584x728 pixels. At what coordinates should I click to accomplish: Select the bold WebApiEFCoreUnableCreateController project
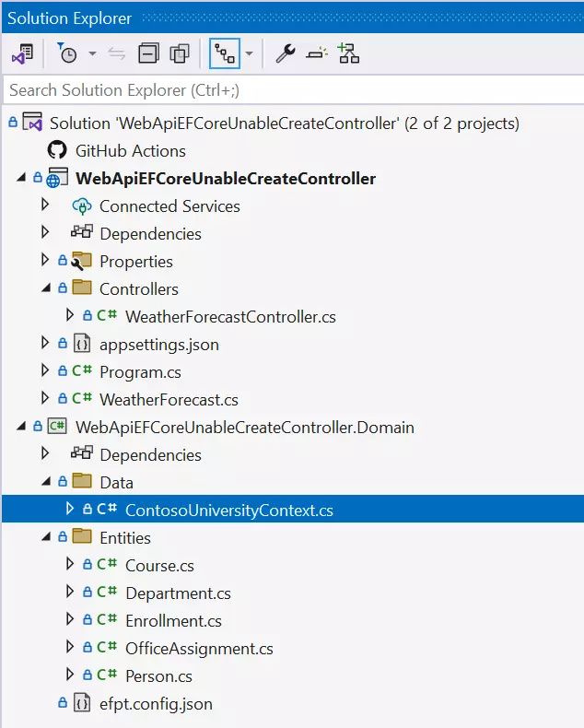coord(226,179)
